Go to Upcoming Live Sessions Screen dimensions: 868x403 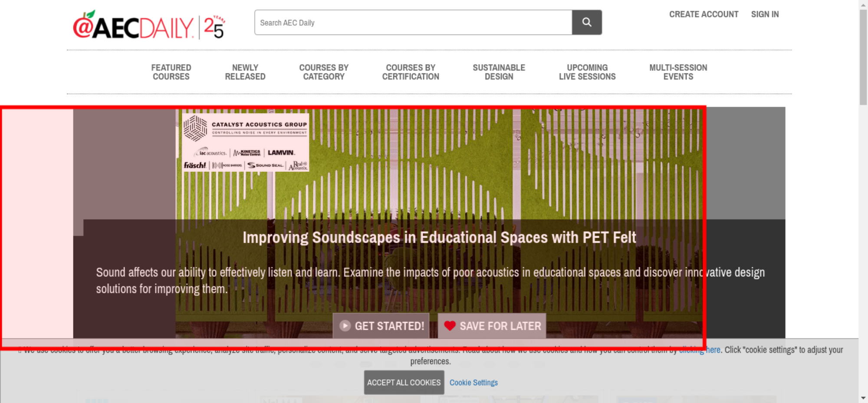pos(587,72)
